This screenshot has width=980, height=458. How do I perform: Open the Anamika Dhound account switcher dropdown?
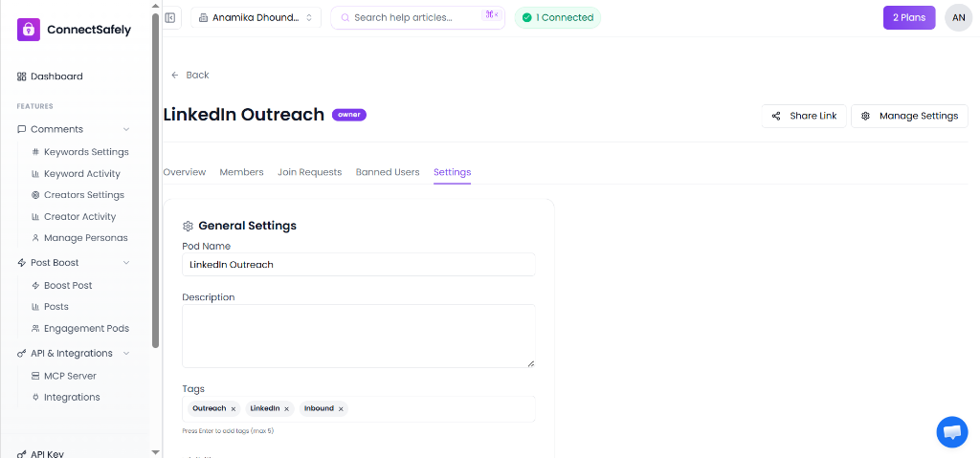tap(256, 17)
